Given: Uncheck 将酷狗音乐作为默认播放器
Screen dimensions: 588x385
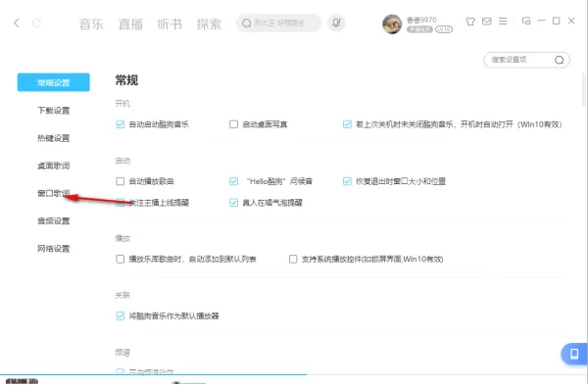Looking at the screenshot, I should coord(120,316).
